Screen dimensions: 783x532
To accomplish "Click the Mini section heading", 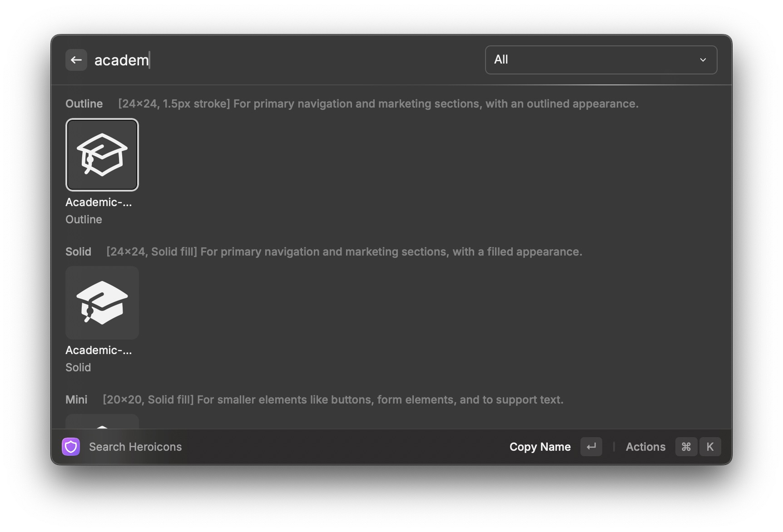I will tap(76, 399).
